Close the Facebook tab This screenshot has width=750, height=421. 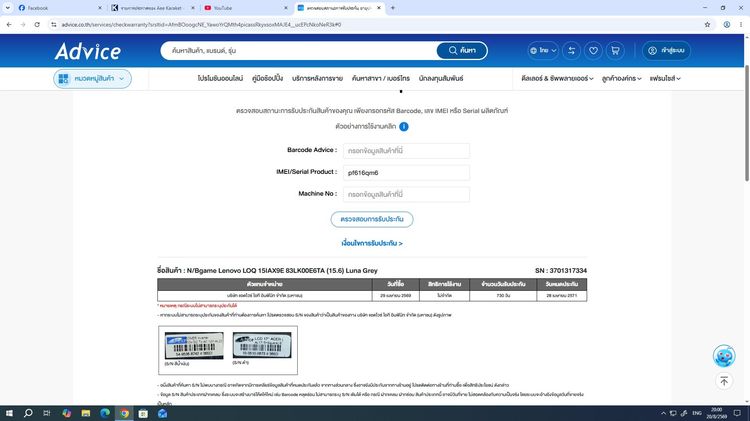point(99,8)
